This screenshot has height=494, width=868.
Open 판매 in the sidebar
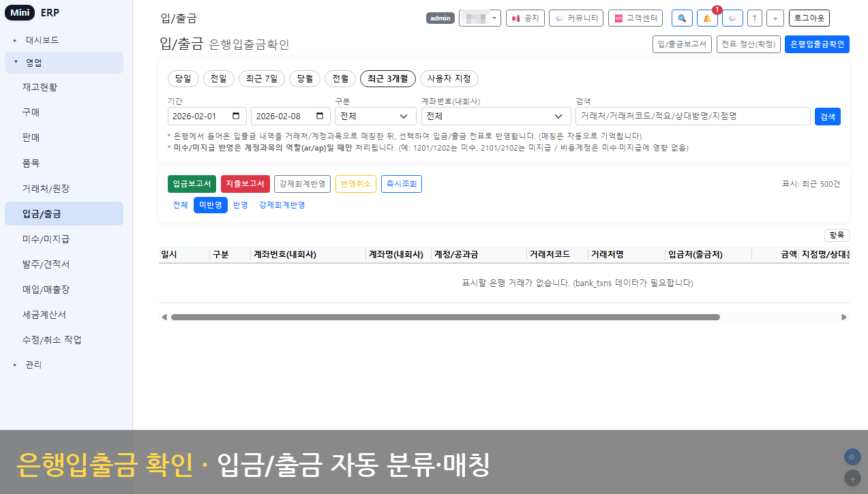coord(64,138)
